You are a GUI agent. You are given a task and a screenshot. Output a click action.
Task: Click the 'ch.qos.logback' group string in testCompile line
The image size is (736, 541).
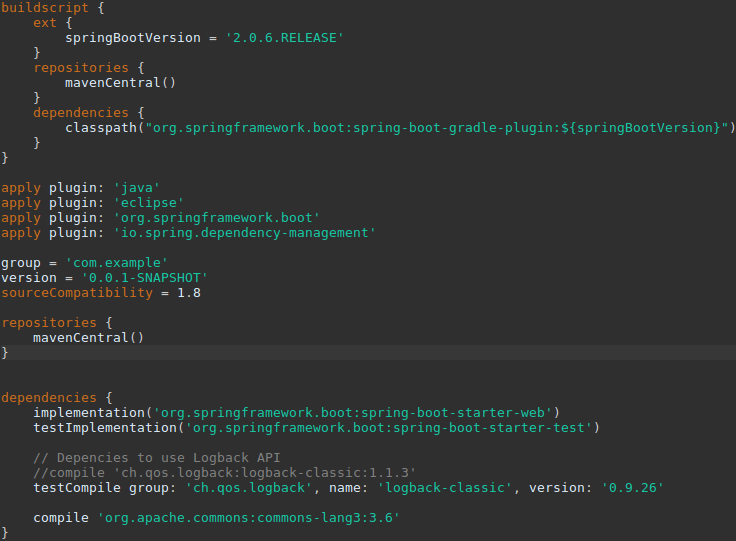(x=249, y=488)
